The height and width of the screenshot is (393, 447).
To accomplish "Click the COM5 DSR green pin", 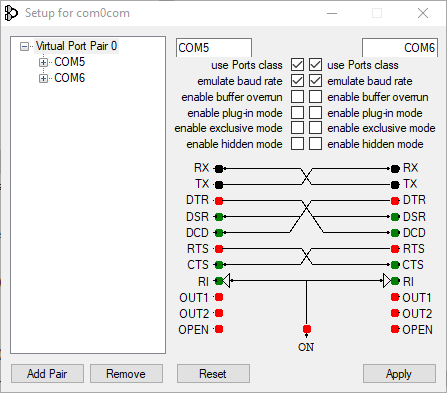I will pyautogui.click(x=219, y=217).
